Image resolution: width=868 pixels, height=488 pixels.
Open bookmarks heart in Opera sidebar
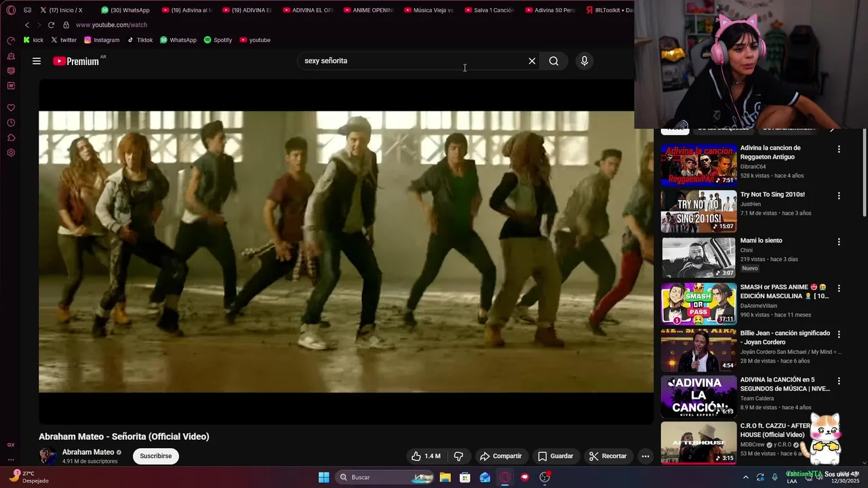(11, 108)
